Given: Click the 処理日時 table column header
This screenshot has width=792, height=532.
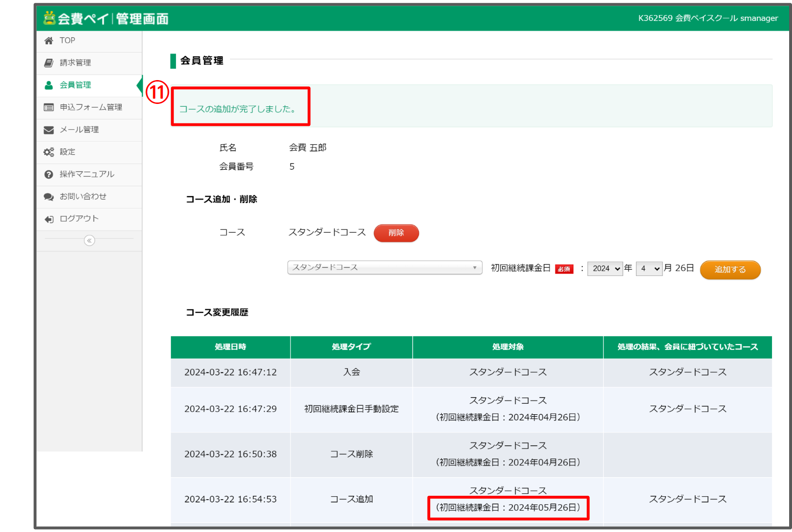Looking at the screenshot, I should coord(230,347).
